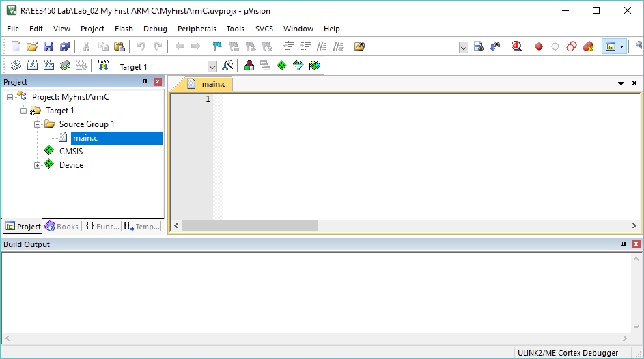Click the Save All icon

64,46
